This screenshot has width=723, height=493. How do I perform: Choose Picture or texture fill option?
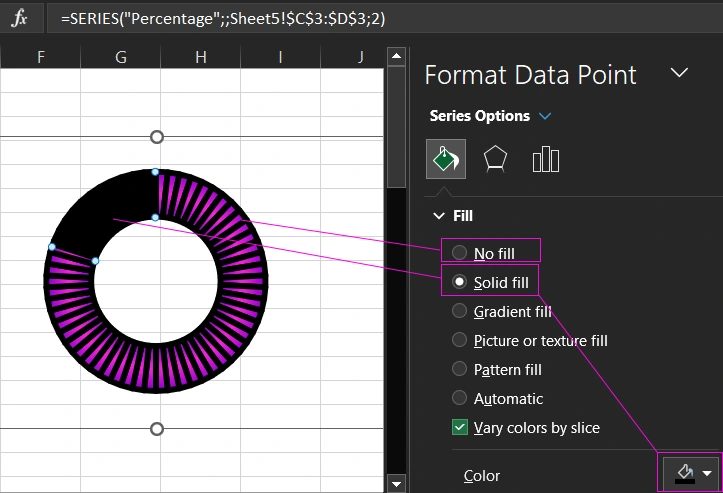460,340
